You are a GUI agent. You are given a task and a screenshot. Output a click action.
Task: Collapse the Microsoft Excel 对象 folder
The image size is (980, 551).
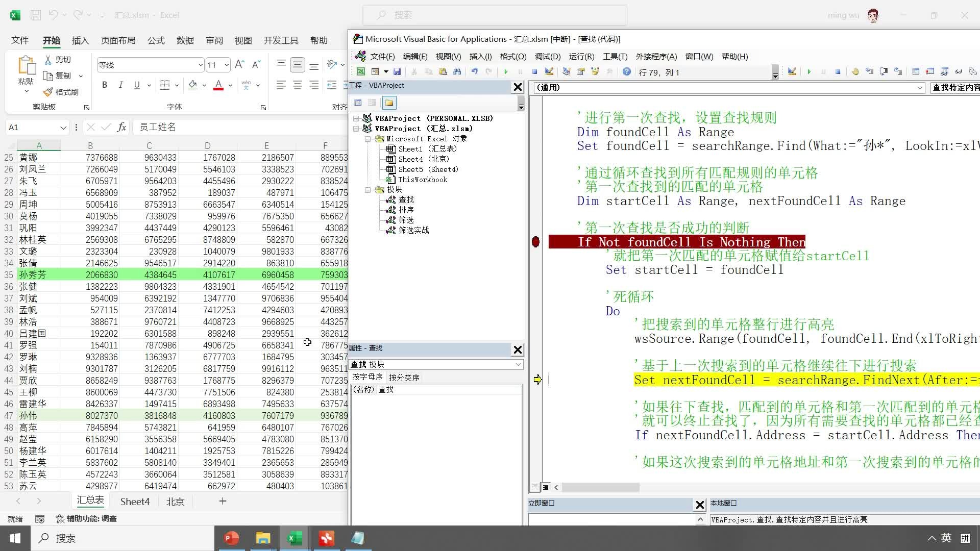coord(367,139)
